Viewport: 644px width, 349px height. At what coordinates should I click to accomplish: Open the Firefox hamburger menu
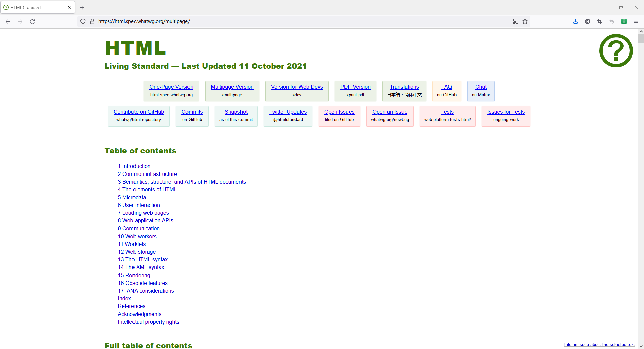[636, 21]
